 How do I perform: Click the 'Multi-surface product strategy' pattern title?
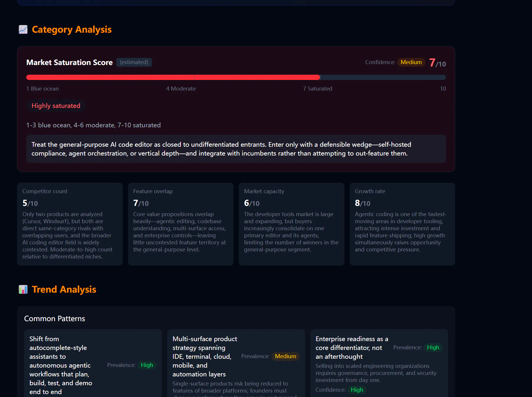pyautogui.click(x=205, y=356)
